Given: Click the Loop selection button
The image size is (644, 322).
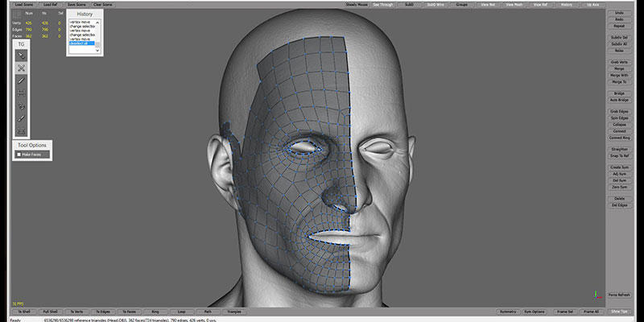Looking at the screenshot, I should tap(182, 312).
